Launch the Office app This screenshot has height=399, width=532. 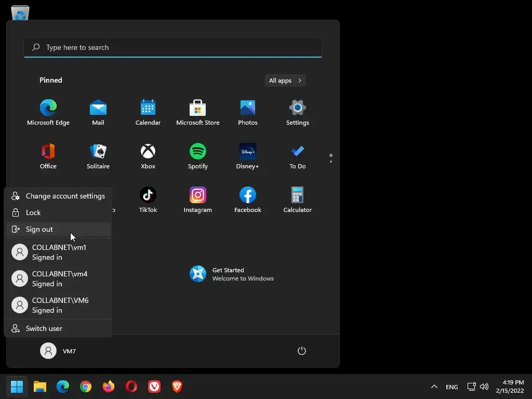point(48,156)
